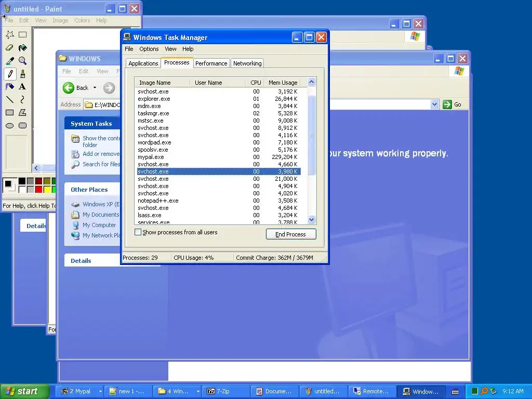Expand the address bar dropdown in explorer
The width and height of the screenshot is (532, 399).
click(x=434, y=104)
